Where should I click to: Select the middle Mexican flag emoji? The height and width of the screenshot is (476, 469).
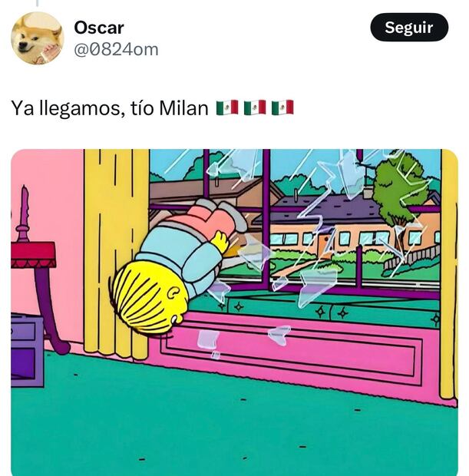click(x=255, y=107)
